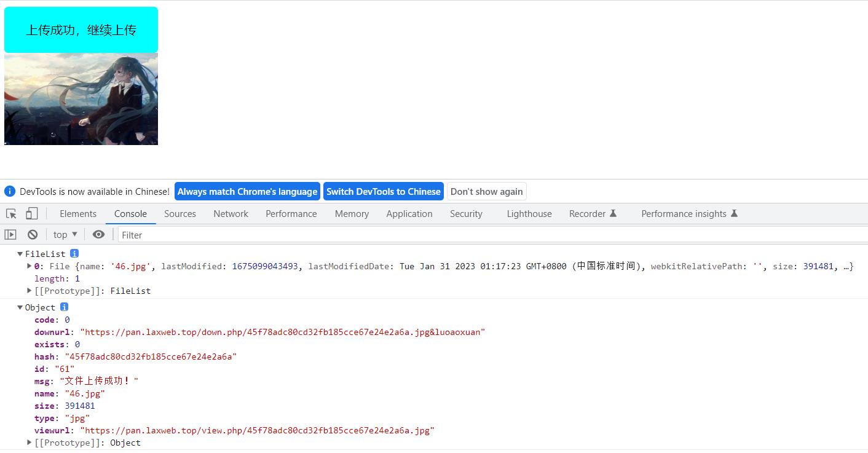Dismiss with Don't show again
This screenshot has height=453, width=868.
(x=486, y=192)
